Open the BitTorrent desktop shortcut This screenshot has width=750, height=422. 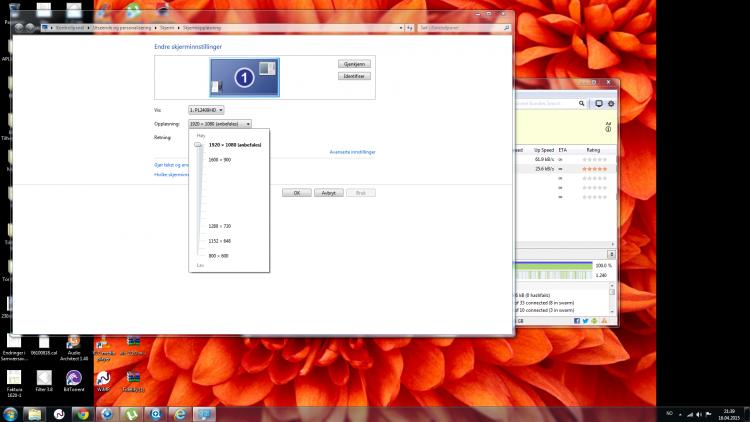[x=74, y=381]
